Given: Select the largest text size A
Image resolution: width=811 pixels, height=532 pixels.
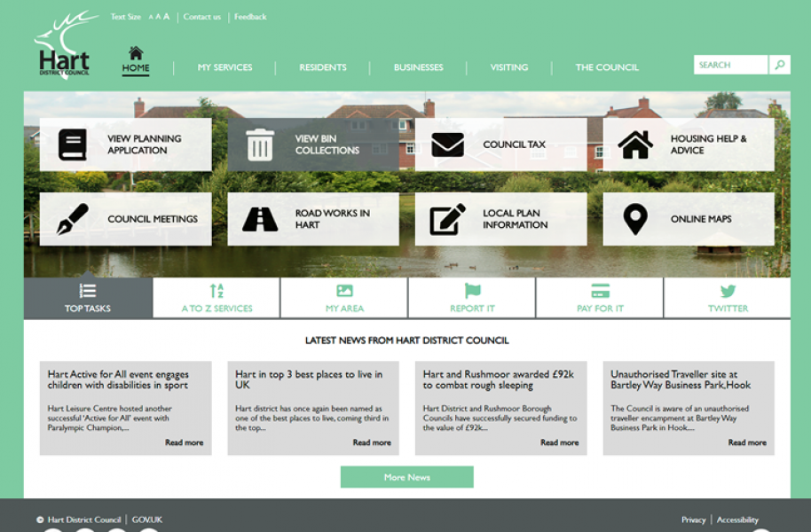Looking at the screenshot, I should 166,17.
